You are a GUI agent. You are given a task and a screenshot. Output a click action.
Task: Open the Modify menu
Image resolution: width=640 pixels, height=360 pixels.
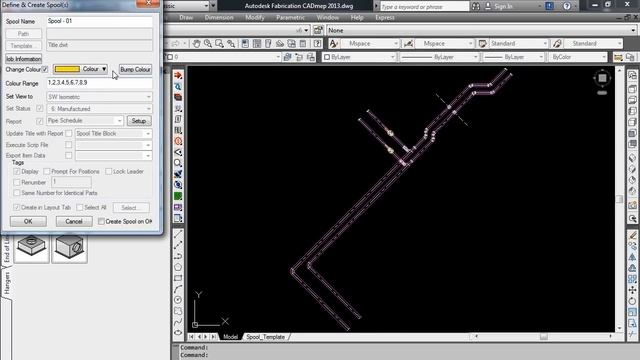[x=255, y=18]
